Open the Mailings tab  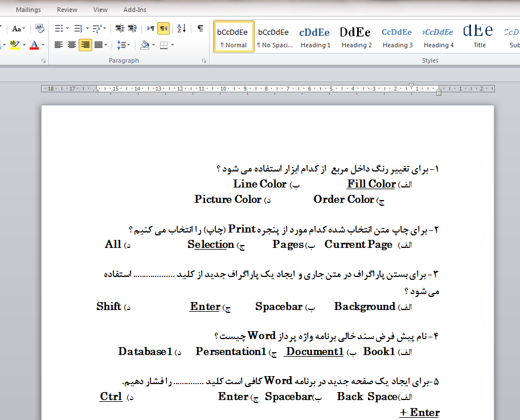[28, 9]
